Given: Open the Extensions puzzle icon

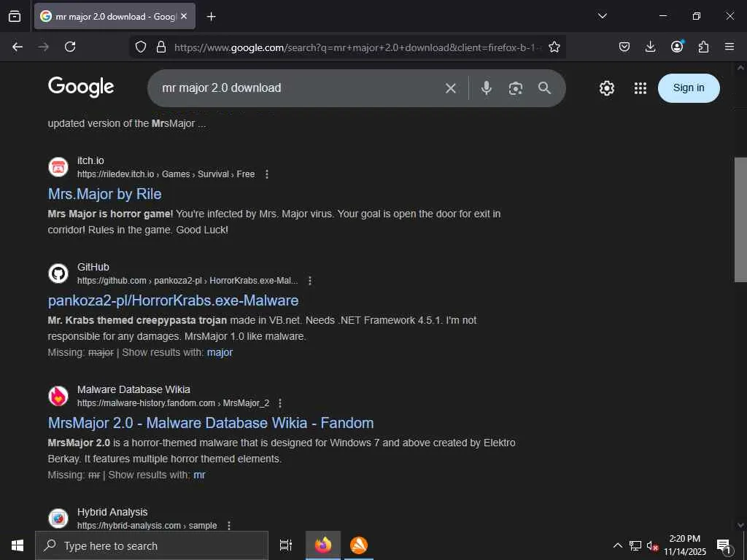Looking at the screenshot, I should click(x=703, y=47).
